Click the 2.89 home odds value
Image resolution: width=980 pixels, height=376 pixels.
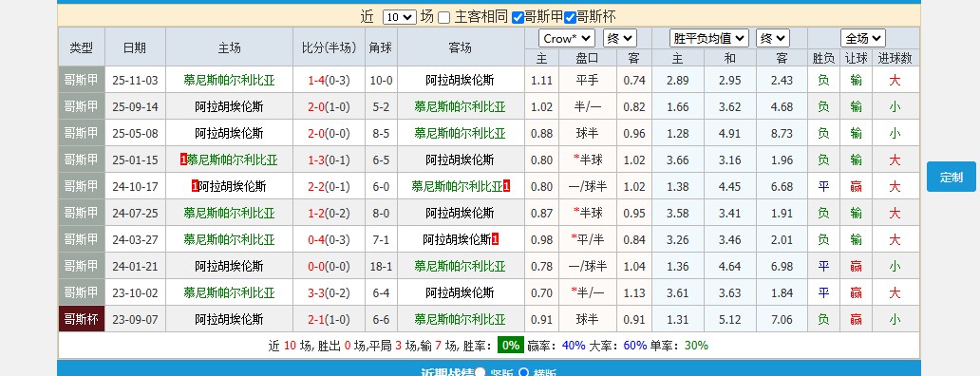pos(678,80)
